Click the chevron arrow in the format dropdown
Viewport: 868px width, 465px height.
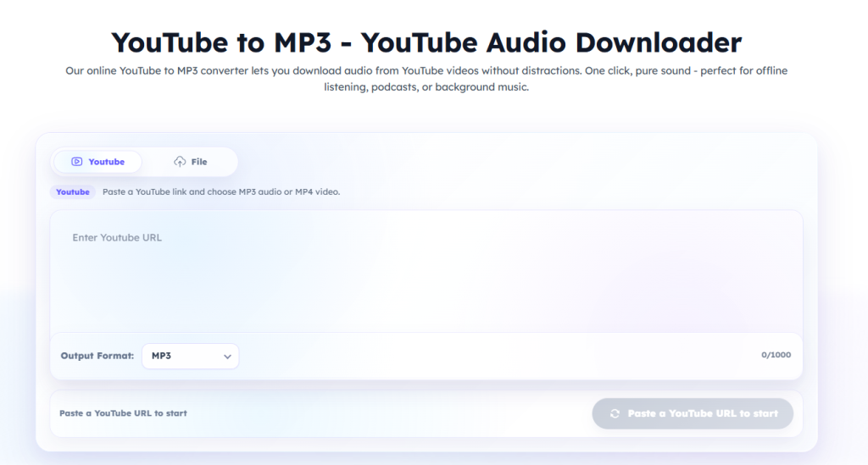pos(227,357)
